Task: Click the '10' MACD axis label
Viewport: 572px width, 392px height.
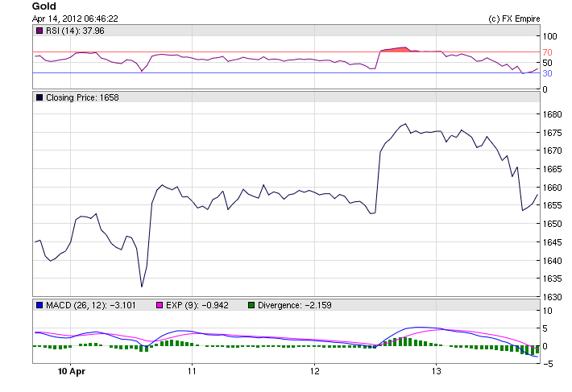Action: coord(548,311)
